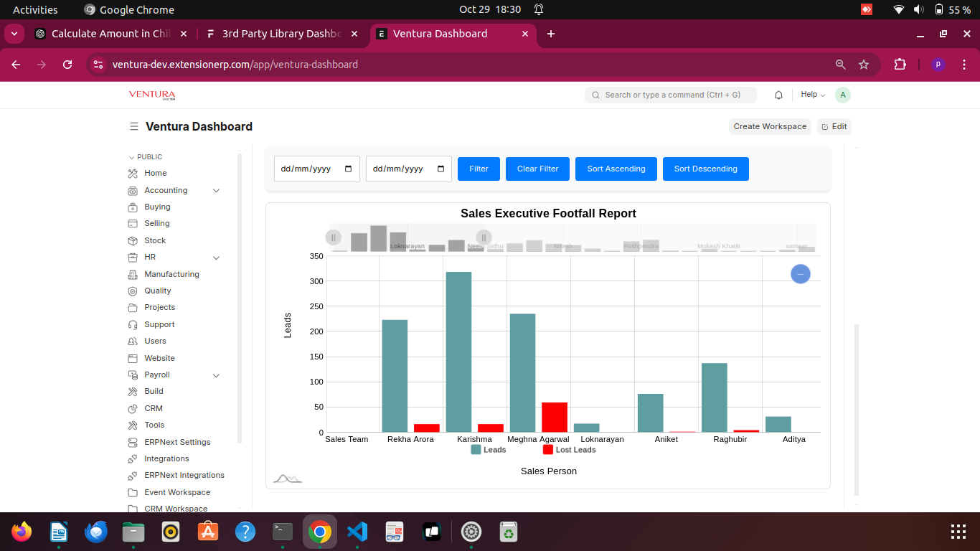Click the Manufacturing building icon
The width and height of the screenshot is (980, 551).
point(132,274)
